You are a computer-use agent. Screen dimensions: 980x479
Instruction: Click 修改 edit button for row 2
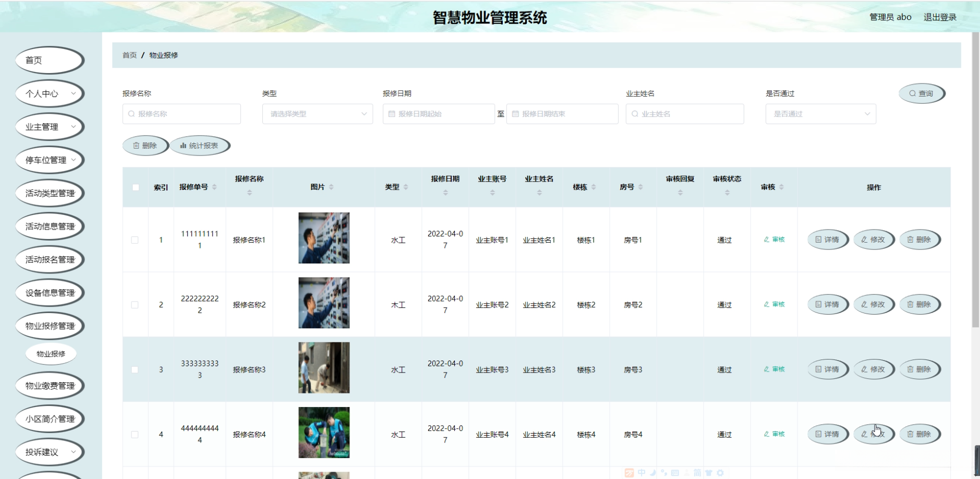[873, 304]
